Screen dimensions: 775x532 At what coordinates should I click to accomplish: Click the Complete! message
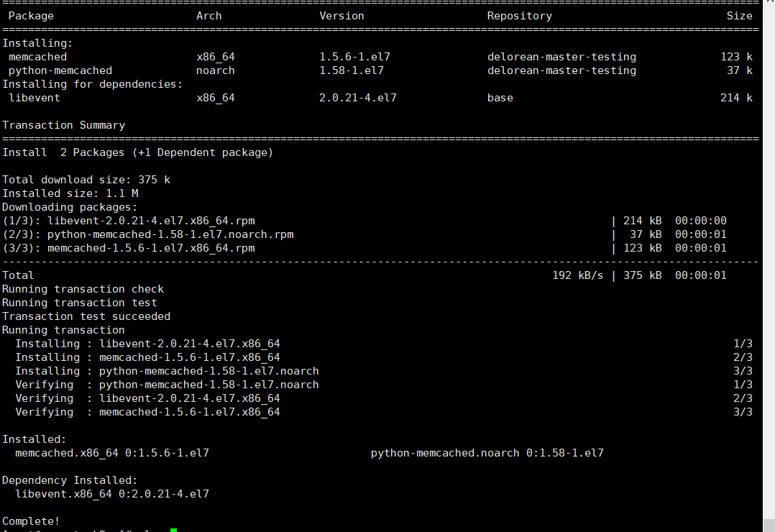coord(31,520)
